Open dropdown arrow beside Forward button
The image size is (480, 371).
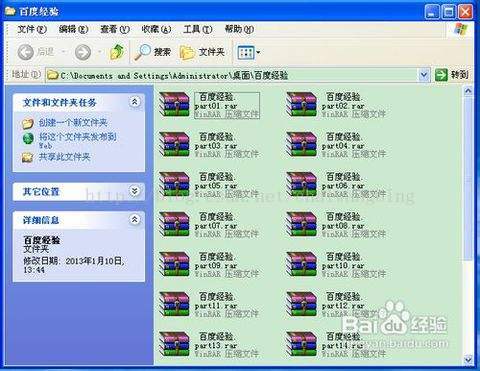coord(99,52)
